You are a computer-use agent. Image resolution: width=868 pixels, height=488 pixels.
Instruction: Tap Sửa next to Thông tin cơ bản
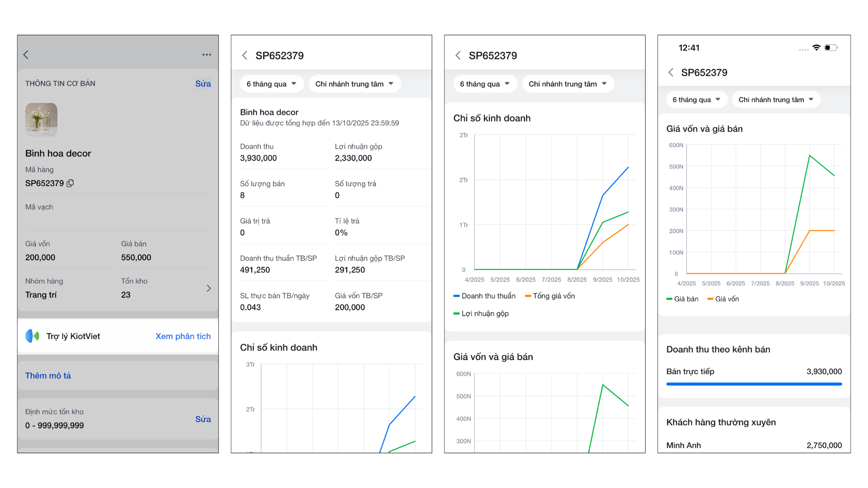(x=203, y=84)
